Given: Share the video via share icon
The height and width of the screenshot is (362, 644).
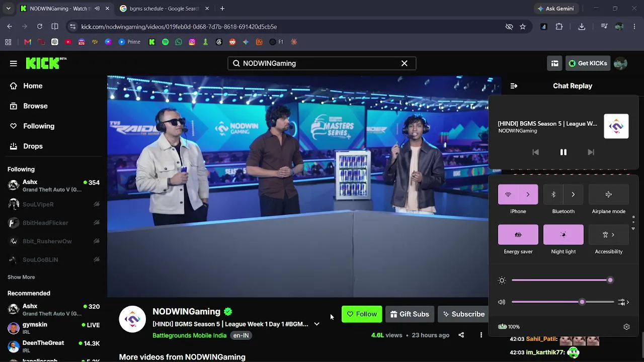Looking at the screenshot, I should (461, 335).
